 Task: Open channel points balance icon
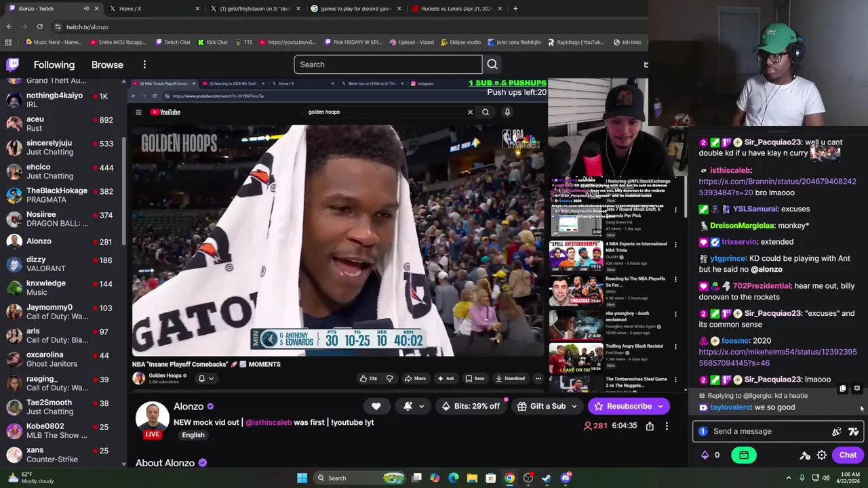click(705, 455)
